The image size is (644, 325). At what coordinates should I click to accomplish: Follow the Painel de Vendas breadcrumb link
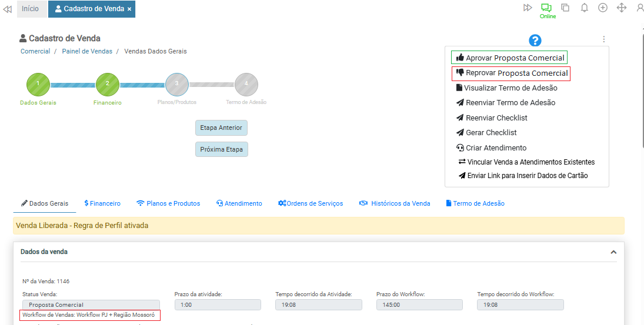(x=87, y=51)
